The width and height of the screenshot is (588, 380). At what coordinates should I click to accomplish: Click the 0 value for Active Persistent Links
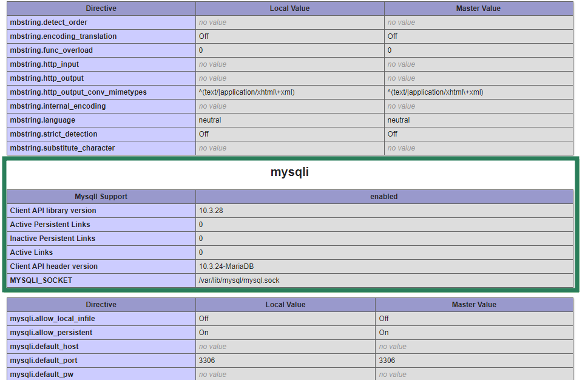pos(201,225)
